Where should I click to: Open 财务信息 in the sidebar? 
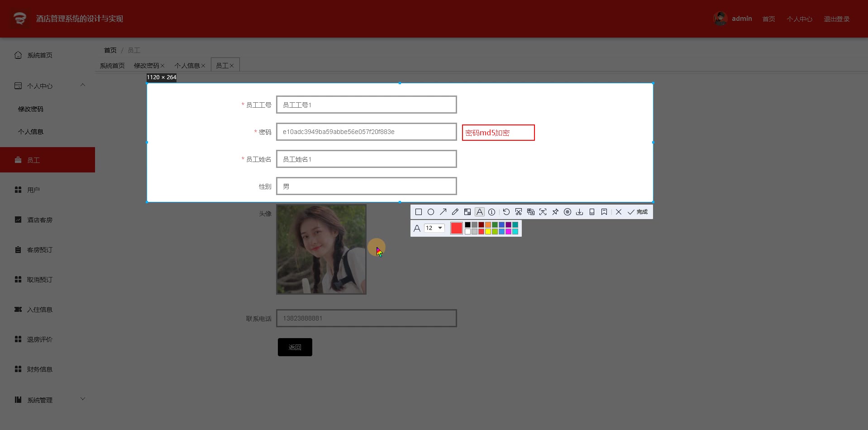(48, 369)
